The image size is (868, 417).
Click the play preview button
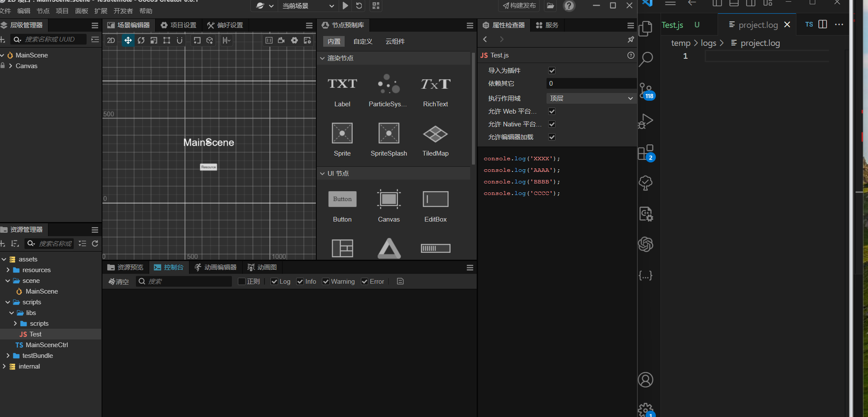(x=345, y=6)
